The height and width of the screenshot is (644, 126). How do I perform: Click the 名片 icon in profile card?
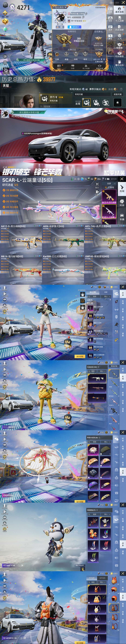click(x=59, y=67)
